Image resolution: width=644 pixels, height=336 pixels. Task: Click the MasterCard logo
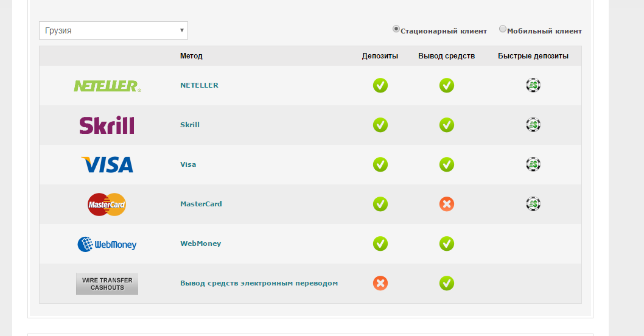[107, 205]
